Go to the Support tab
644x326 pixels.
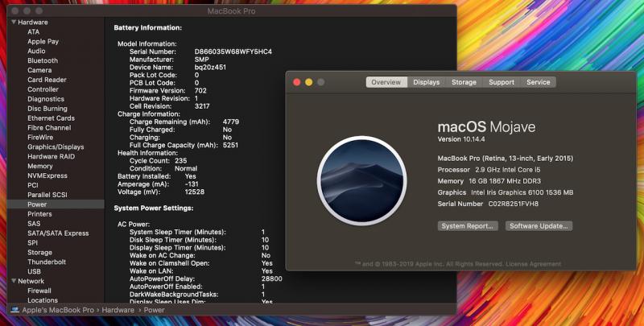pyautogui.click(x=502, y=82)
